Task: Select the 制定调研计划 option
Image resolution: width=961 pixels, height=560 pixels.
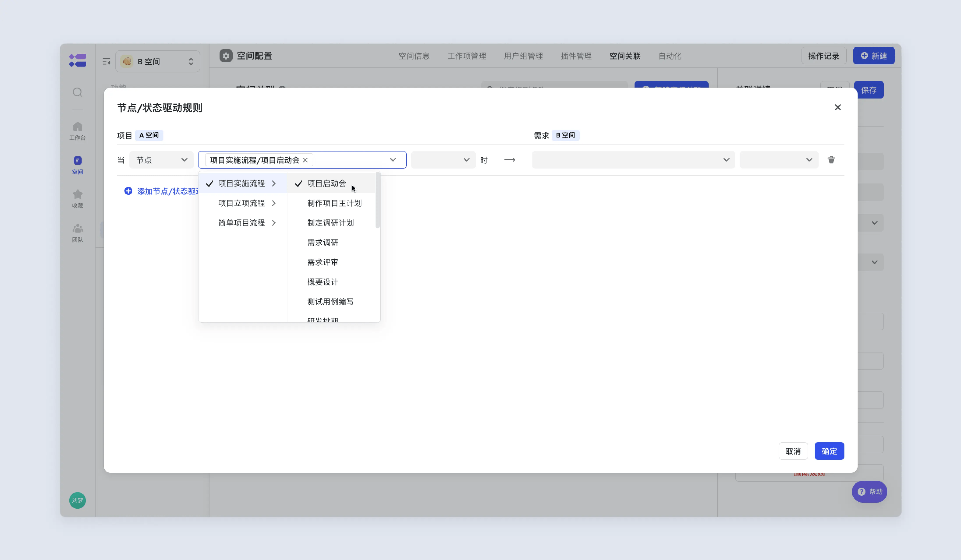Action: (331, 223)
